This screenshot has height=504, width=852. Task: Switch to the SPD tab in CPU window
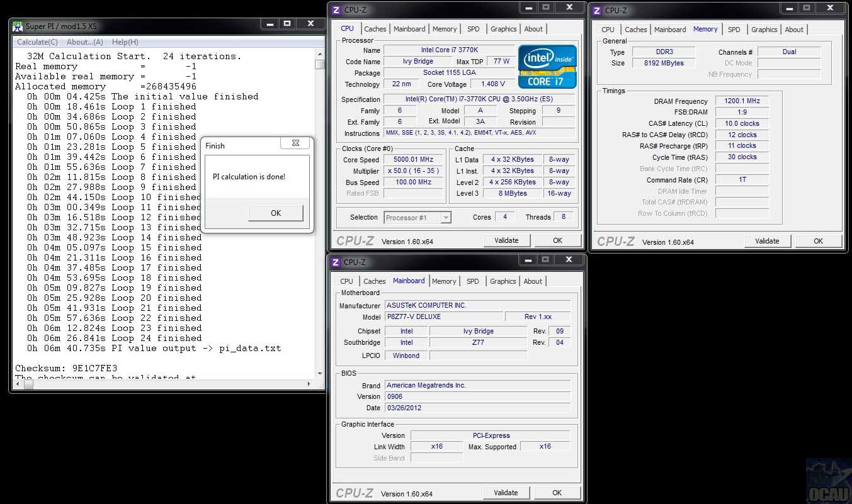click(x=474, y=29)
